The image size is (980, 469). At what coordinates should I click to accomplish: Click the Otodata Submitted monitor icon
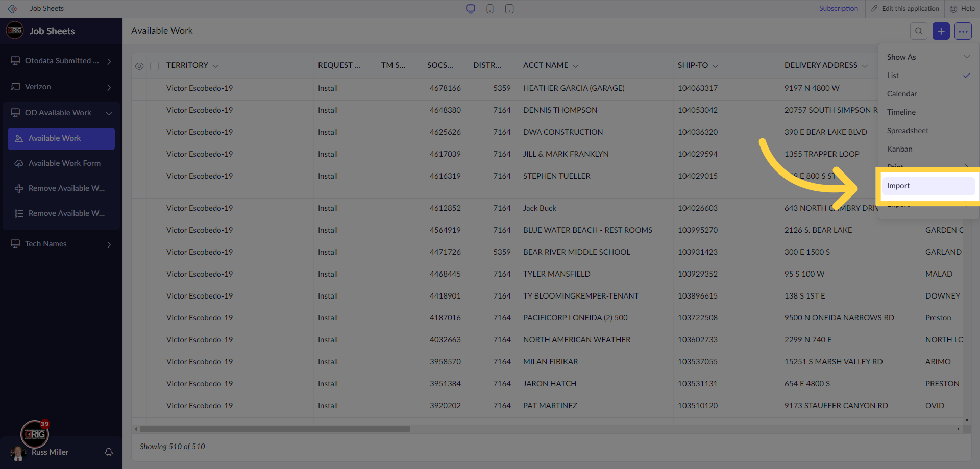[15, 61]
